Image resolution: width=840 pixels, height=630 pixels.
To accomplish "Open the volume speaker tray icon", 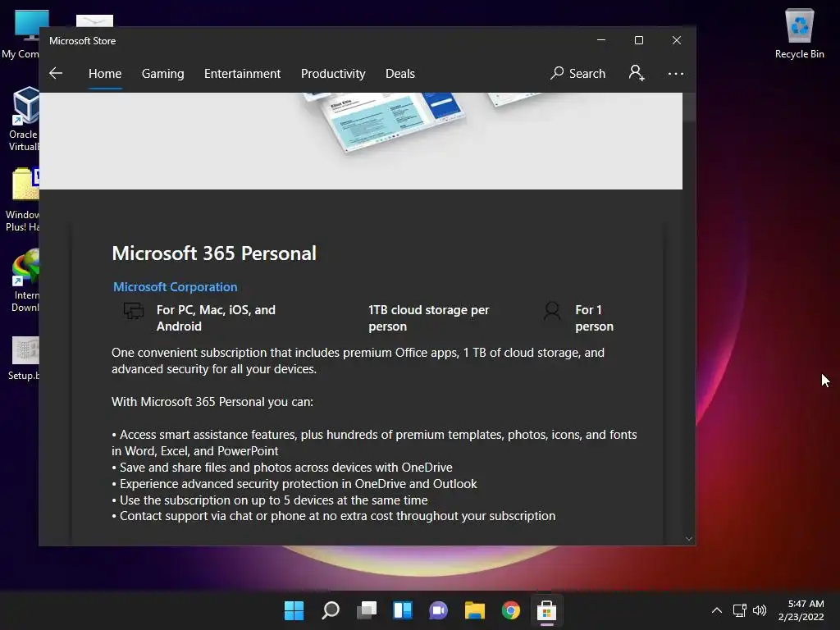I will (760, 610).
